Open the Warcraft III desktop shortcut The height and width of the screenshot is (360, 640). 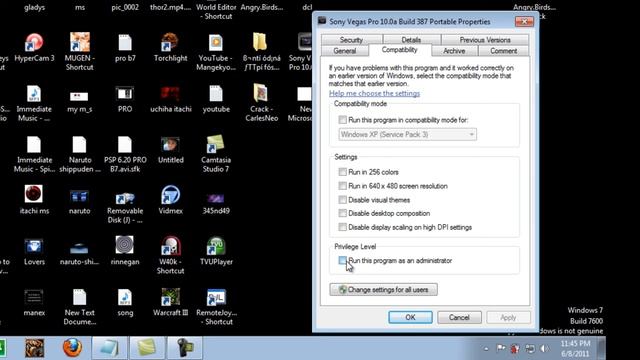pos(170,297)
